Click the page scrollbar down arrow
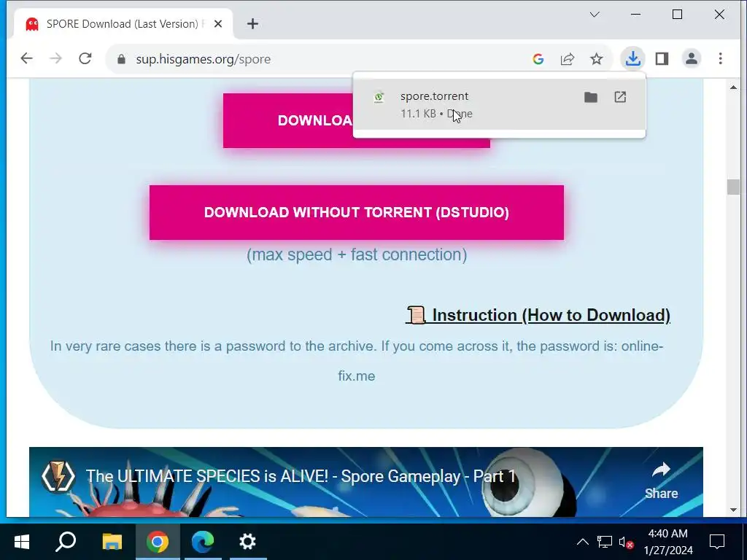747x560 pixels. 733,510
